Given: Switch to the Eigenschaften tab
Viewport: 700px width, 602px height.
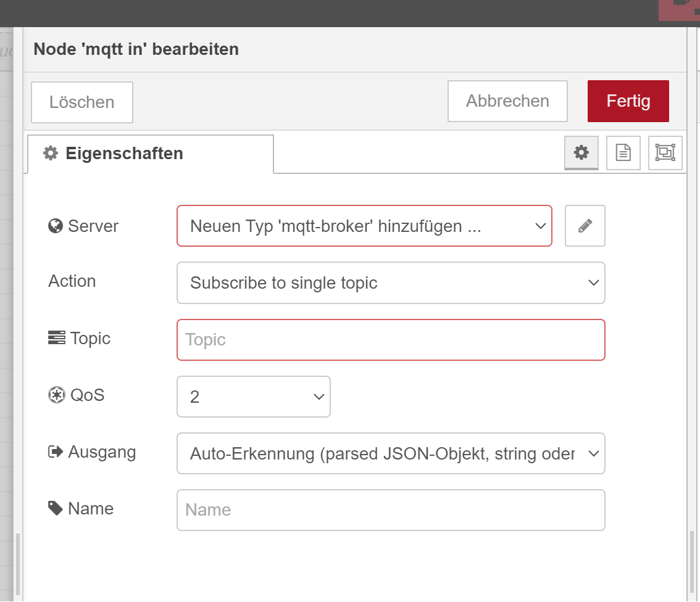Looking at the screenshot, I should click(151, 154).
